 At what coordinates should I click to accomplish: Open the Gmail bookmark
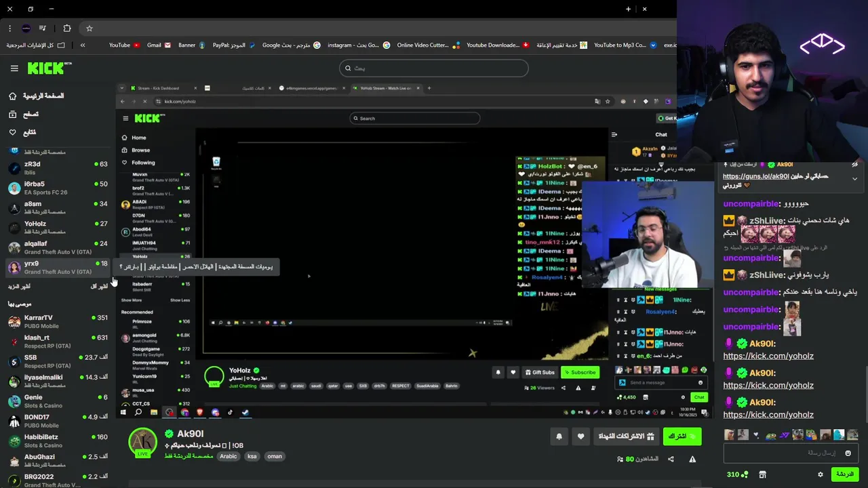click(x=158, y=45)
